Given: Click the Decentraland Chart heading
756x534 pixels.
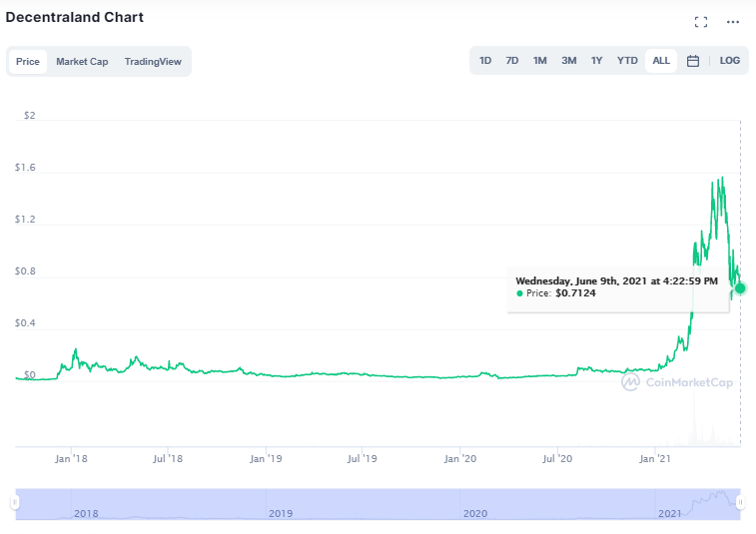Looking at the screenshot, I should pyautogui.click(x=75, y=17).
